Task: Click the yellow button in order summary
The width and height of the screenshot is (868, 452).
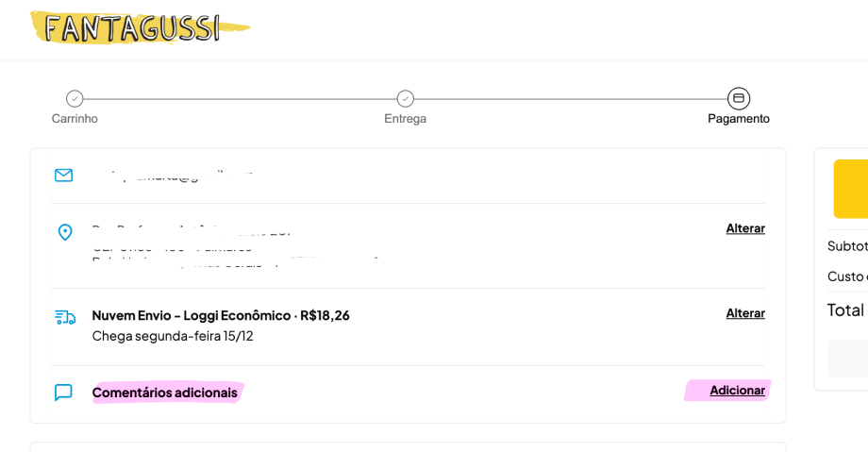Action: pyautogui.click(x=851, y=189)
